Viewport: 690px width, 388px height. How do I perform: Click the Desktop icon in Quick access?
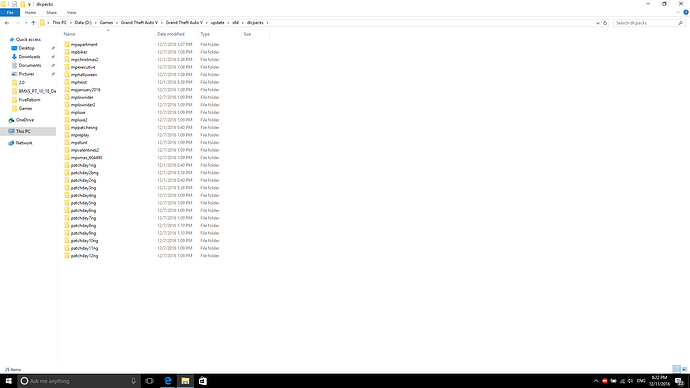(x=14, y=48)
